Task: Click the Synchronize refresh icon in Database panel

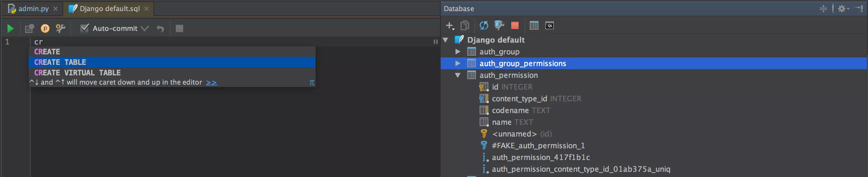Action: point(484,26)
